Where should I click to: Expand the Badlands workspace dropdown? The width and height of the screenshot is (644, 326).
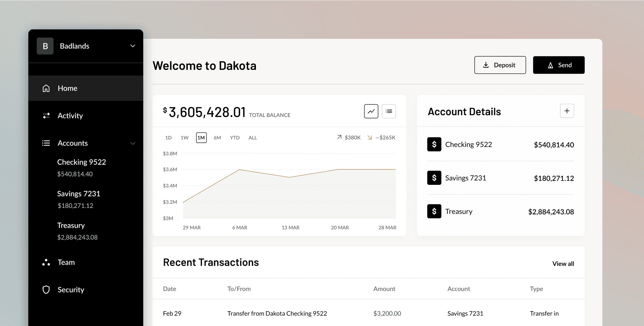(132, 46)
